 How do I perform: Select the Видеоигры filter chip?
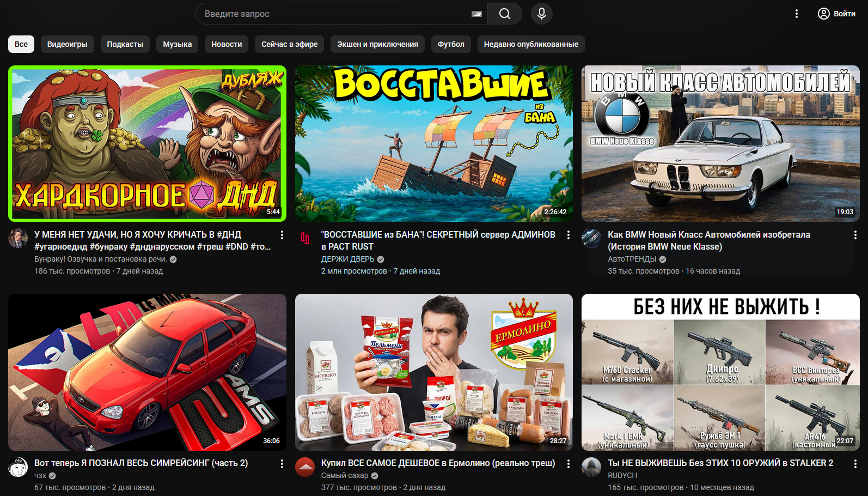click(x=67, y=44)
